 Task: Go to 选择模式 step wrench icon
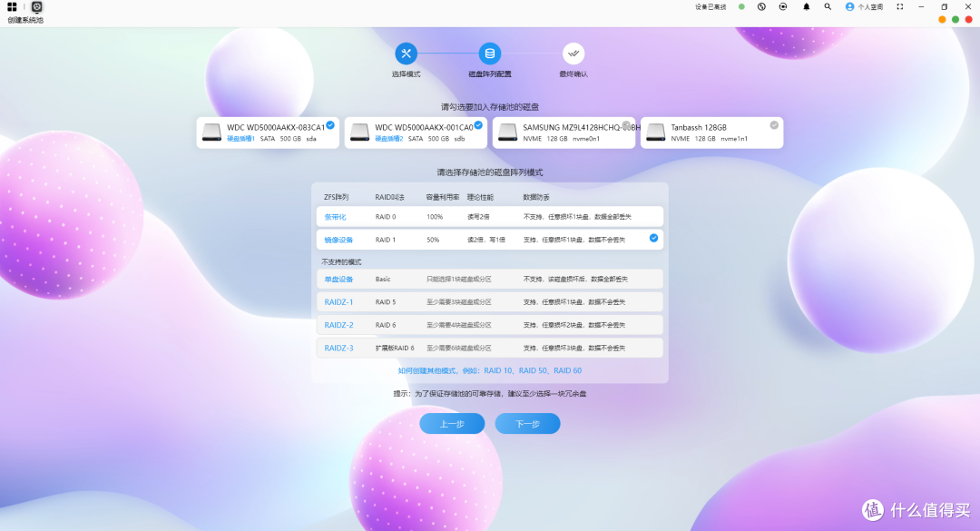(x=407, y=54)
